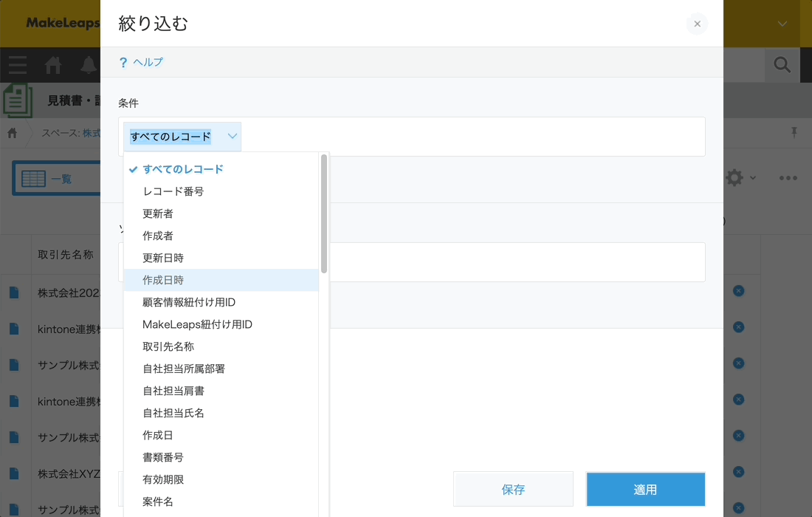This screenshot has height=517, width=812.
Task: Choose 書類番号 option
Action: 221,457
